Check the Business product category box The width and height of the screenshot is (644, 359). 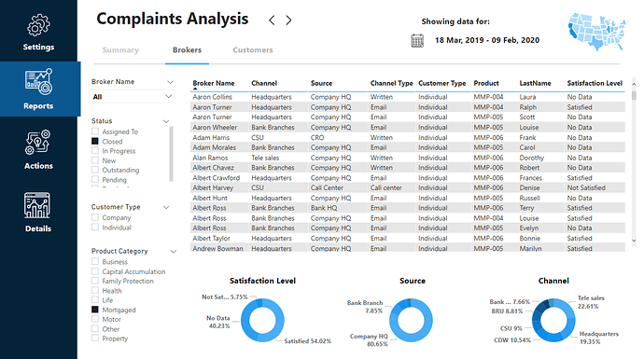pos(95,261)
